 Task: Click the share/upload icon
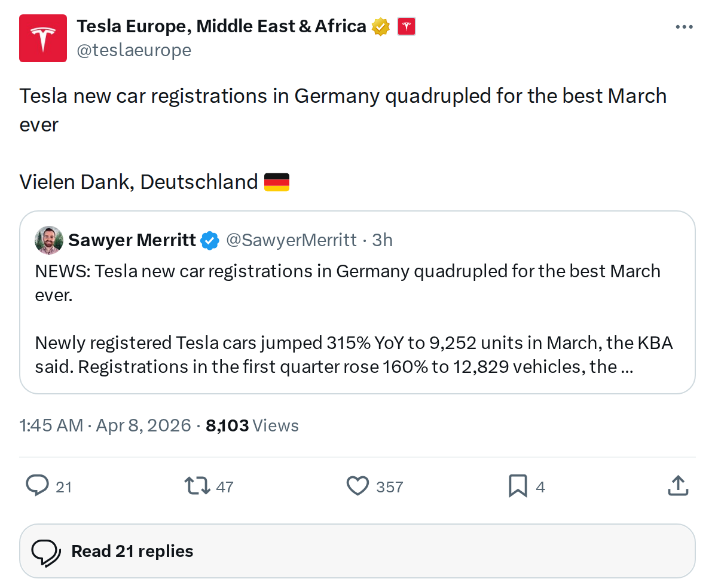pos(678,486)
